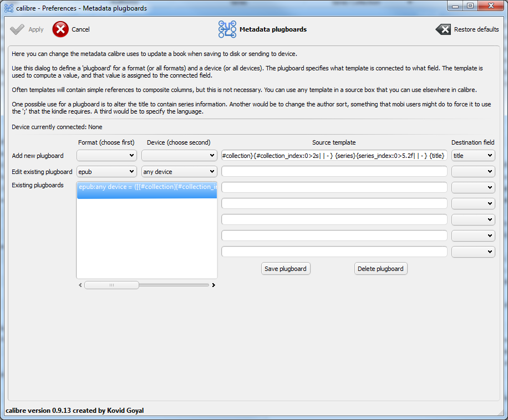Click the Apply checkmark icon
Viewport: 508px width, 420px height.
click(17, 29)
